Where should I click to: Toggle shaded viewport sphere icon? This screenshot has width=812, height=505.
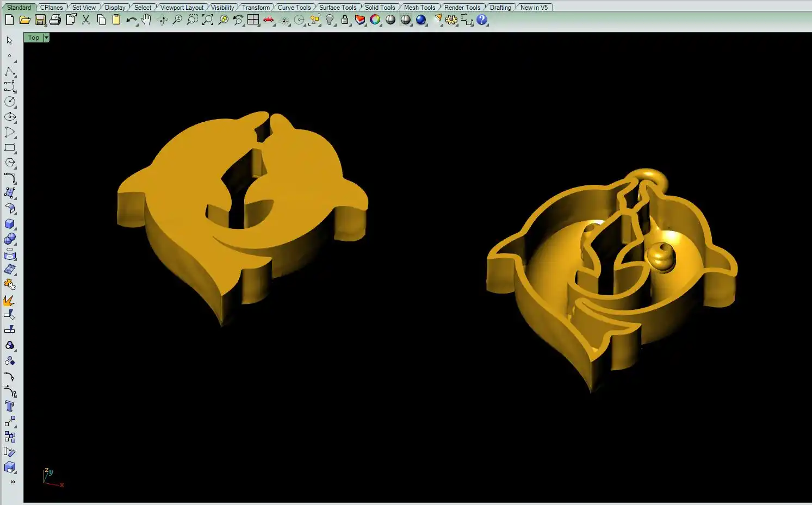pyautogui.click(x=390, y=20)
